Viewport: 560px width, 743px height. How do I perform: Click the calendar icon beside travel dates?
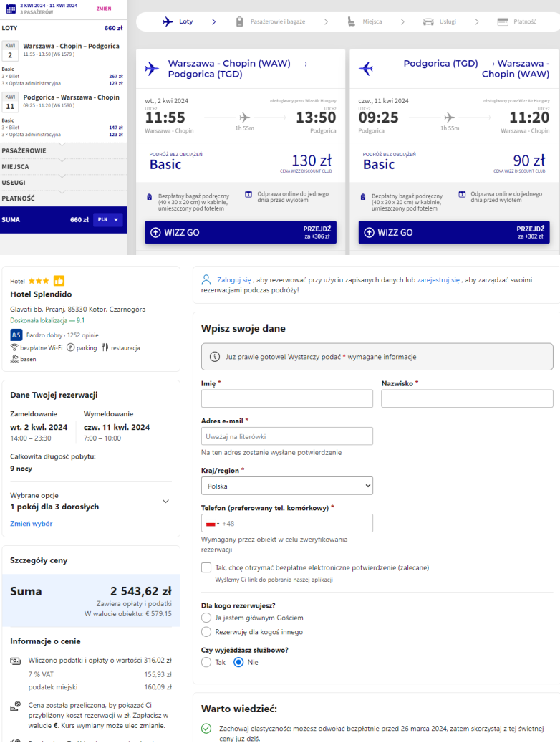pos(11,9)
